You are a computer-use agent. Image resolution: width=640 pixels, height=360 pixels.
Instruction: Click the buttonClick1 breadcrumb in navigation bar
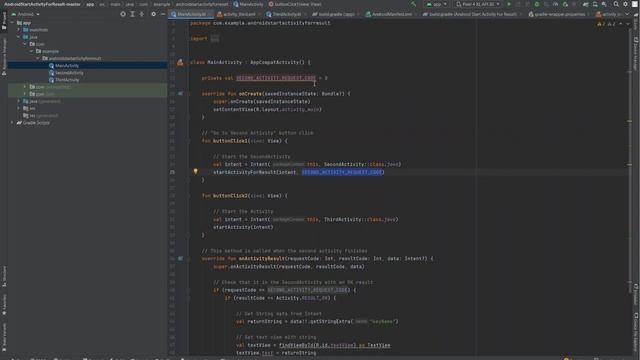295,4
